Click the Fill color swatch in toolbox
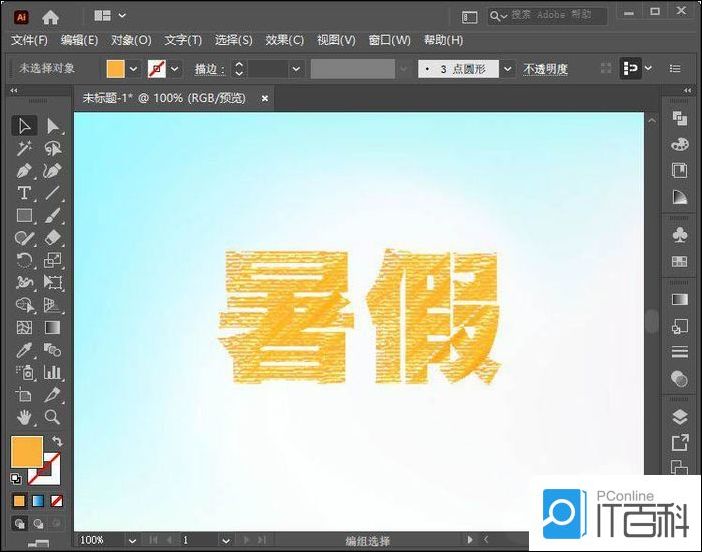 [x=27, y=451]
